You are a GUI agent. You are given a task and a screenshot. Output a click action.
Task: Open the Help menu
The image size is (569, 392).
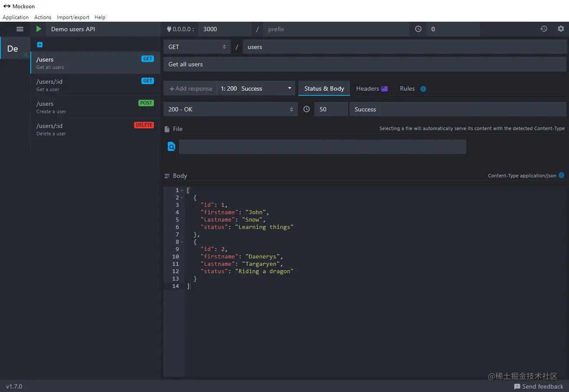pos(100,17)
